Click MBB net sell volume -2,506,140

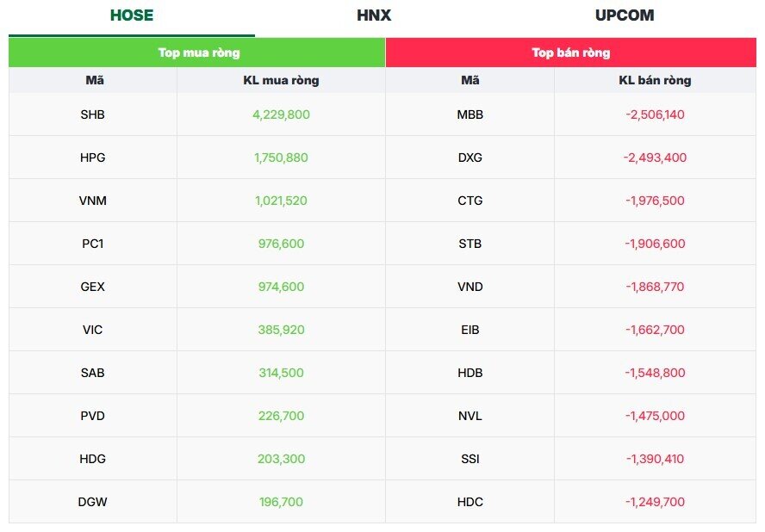pos(655,114)
